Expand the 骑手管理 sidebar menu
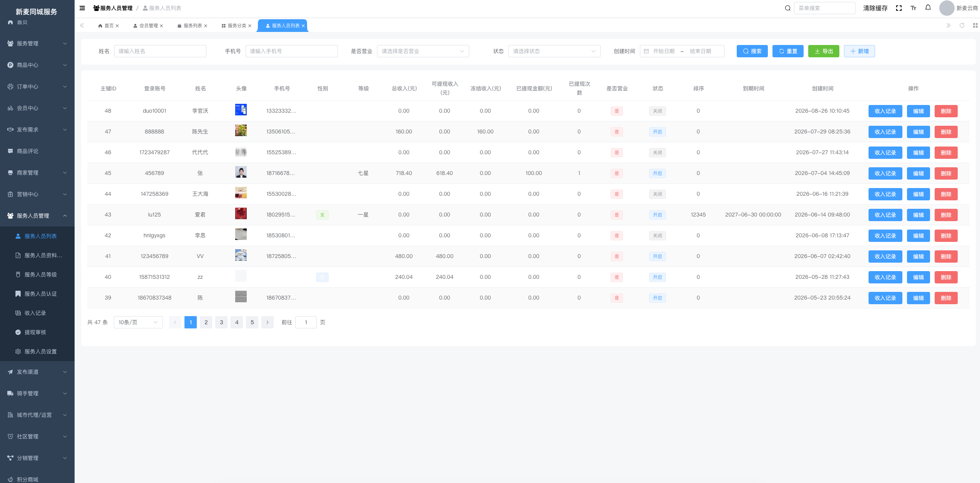Image resolution: width=980 pixels, height=483 pixels. 37,393
